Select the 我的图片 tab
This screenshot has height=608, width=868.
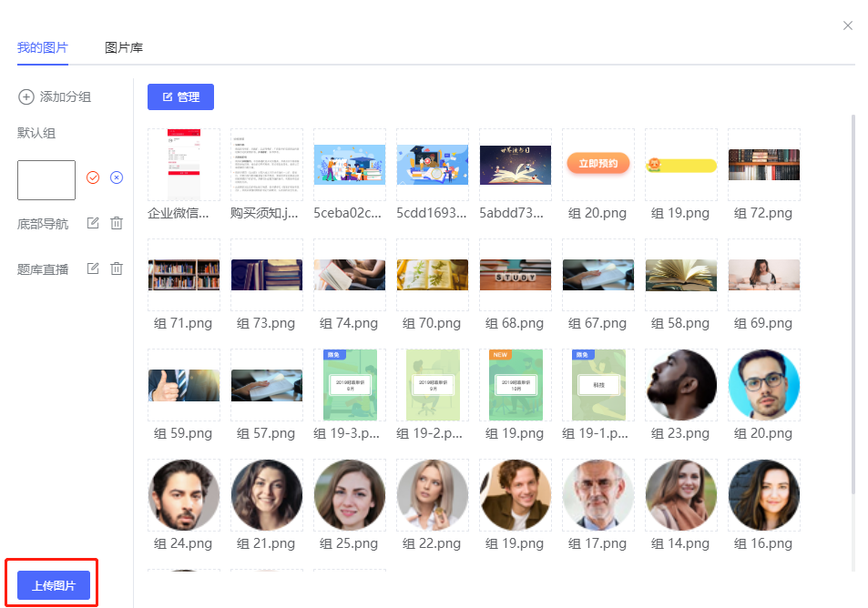43,47
